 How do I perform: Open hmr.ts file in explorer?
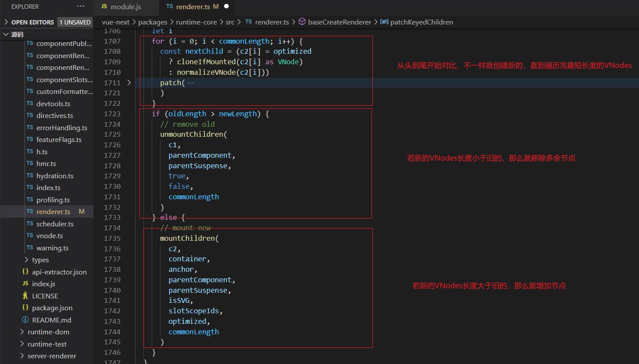tap(47, 163)
